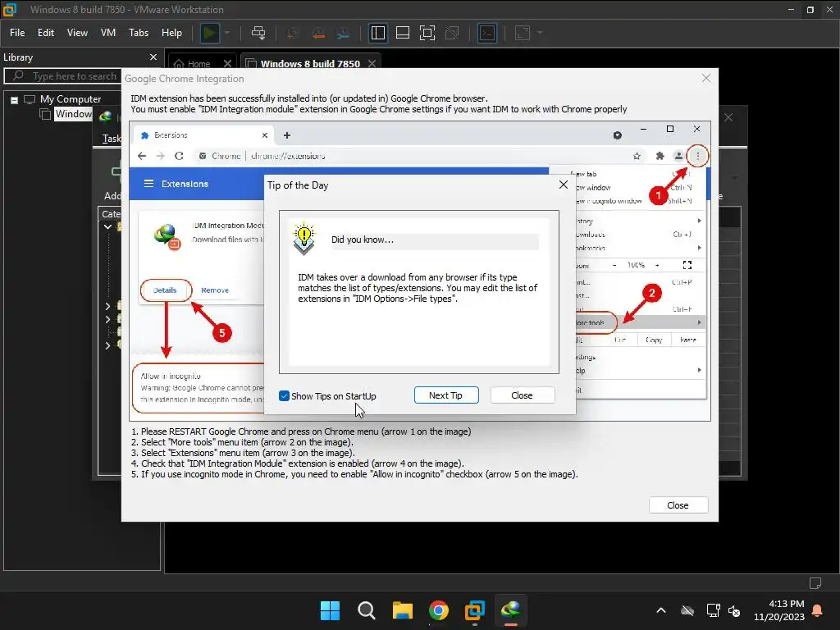The image size is (840, 630).
Task: Click the Next Tip button
Action: pyautogui.click(x=446, y=395)
